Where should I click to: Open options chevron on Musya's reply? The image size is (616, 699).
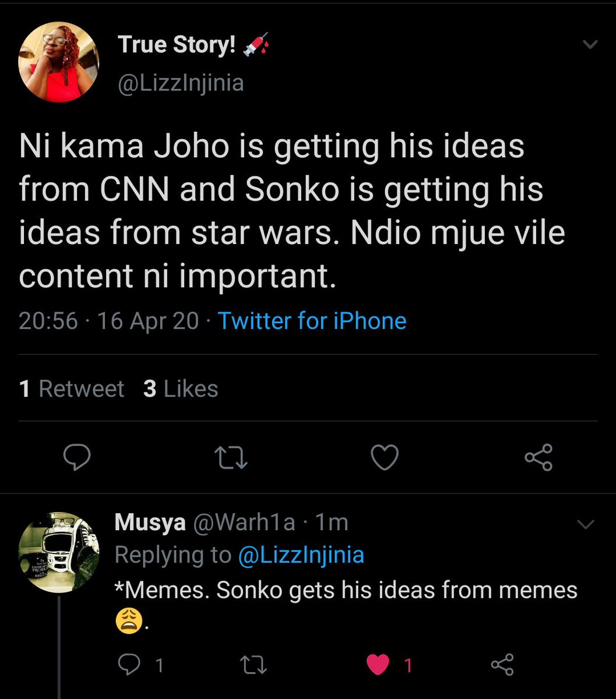tap(585, 524)
